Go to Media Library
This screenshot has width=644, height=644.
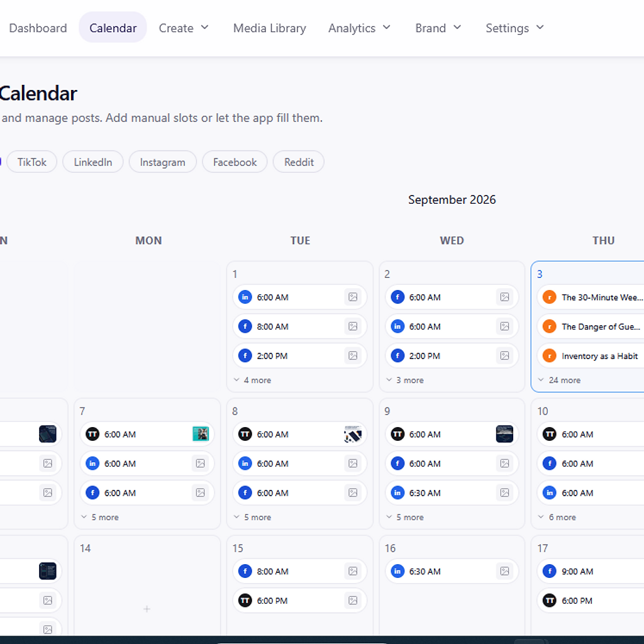269,28
